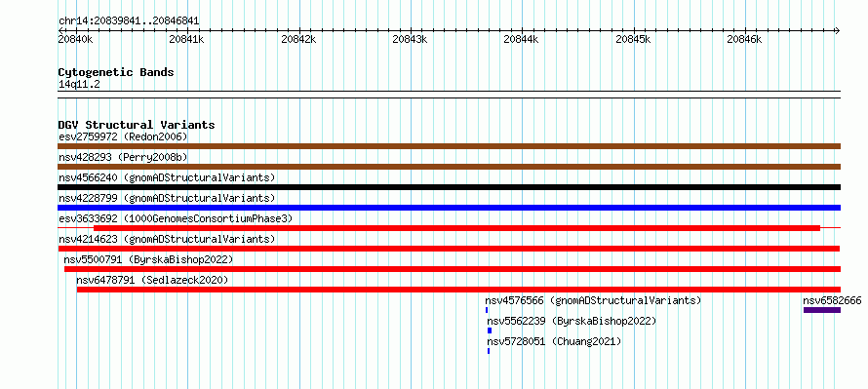Open esv3633692 1000GenomesConsortiumPhase3 label
The image size is (868, 389).
click(x=176, y=218)
